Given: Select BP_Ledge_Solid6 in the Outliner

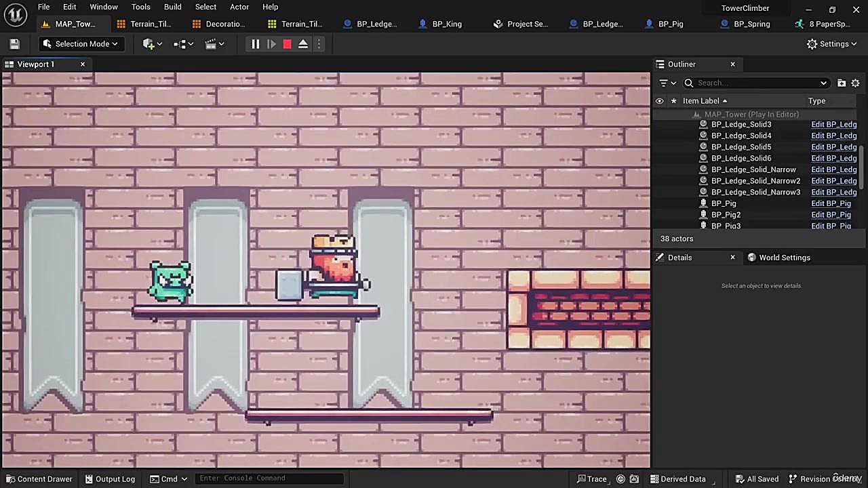Looking at the screenshot, I should pyautogui.click(x=741, y=159).
